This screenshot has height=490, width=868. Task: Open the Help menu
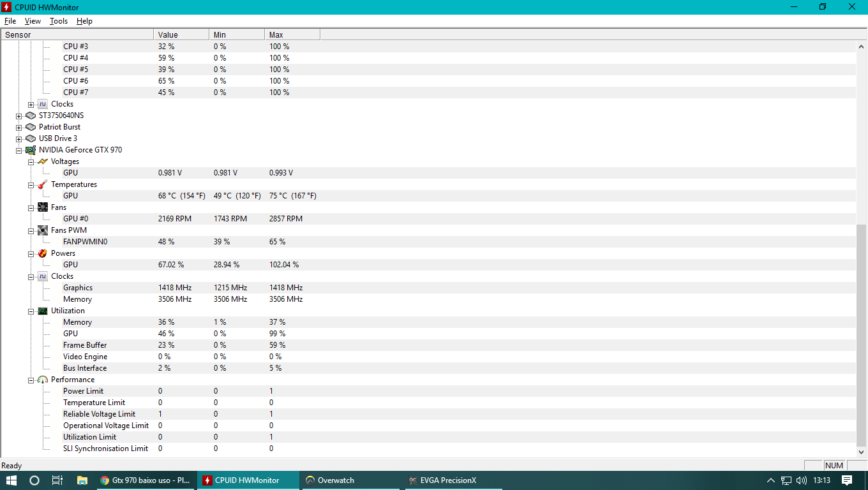[x=84, y=21]
